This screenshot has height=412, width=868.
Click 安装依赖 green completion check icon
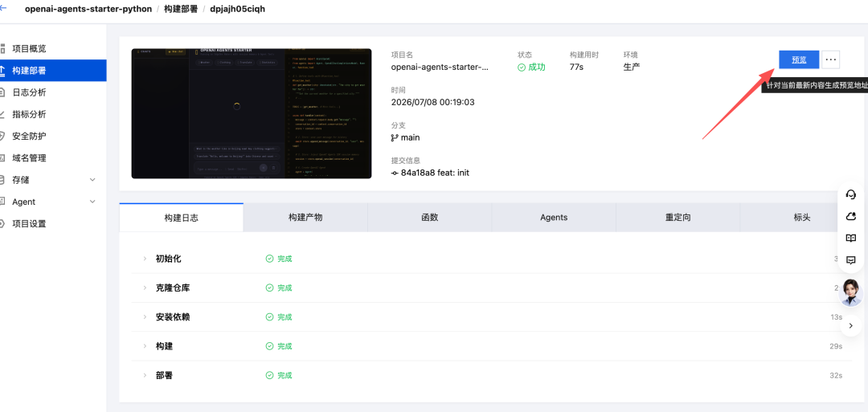click(269, 317)
